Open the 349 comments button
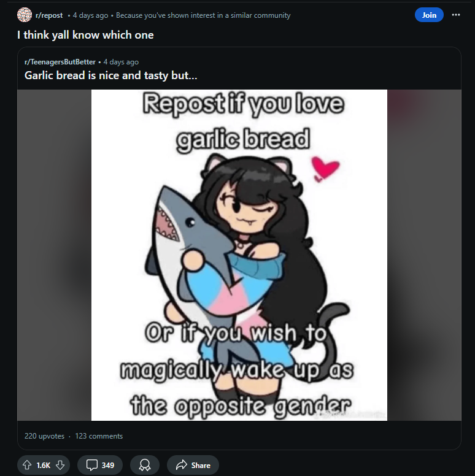475x476 pixels. [x=100, y=465]
